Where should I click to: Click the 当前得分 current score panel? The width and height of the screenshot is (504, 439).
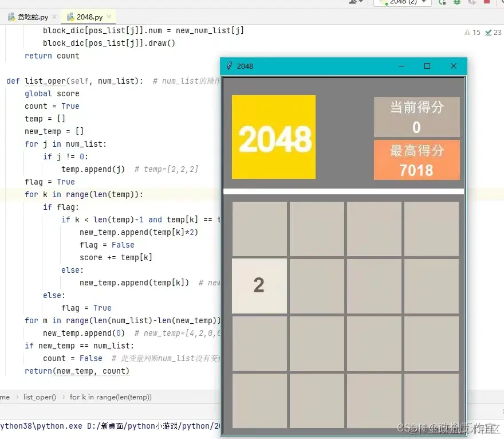pyautogui.click(x=416, y=117)
